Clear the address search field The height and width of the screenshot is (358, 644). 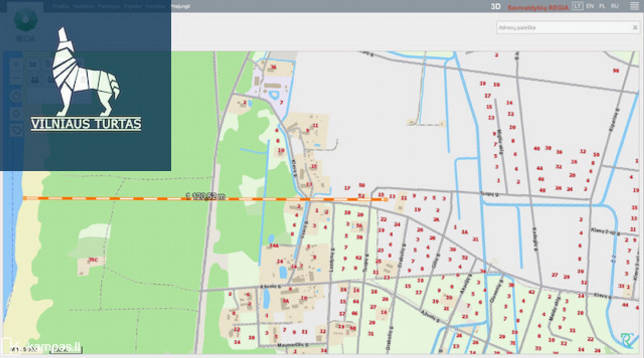click(x=635, y=27)
